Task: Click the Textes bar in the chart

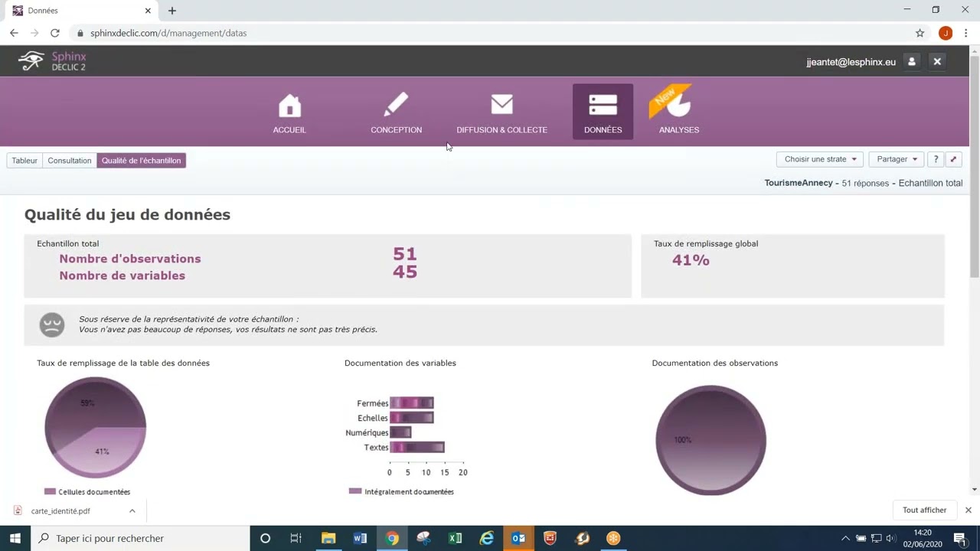Action: click(x=417, y=447)
